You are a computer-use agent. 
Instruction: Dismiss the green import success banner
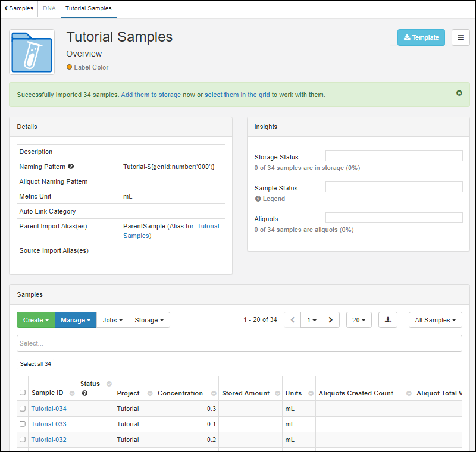pyautogui.click(x=459, y=93)
